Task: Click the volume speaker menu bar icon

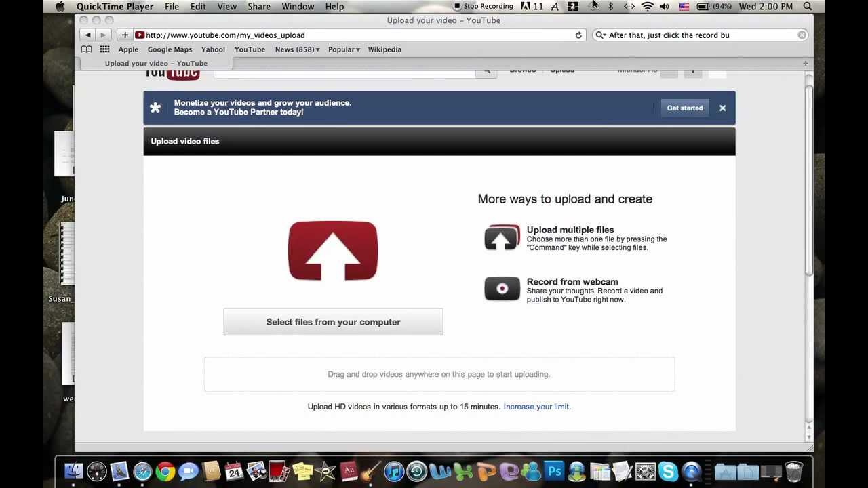Action: tap(665, 7)
